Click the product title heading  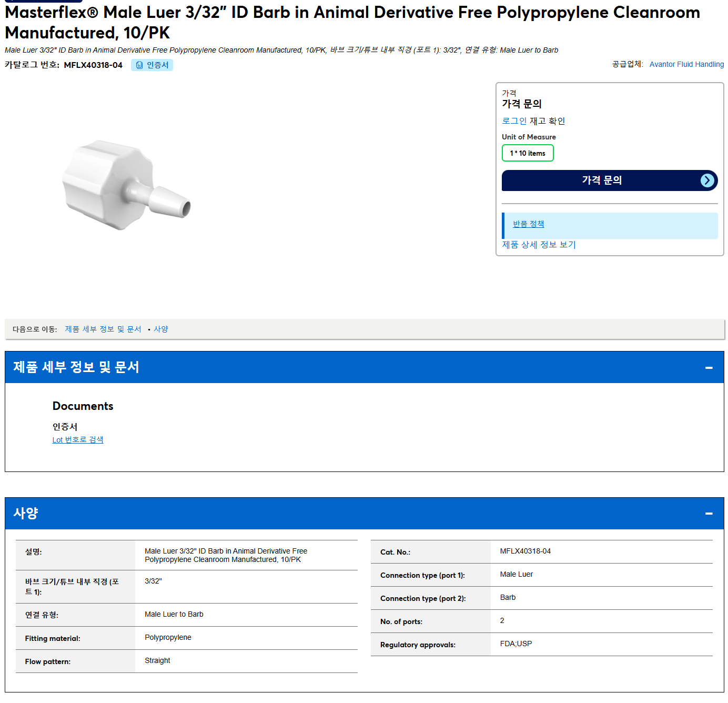click(x=352, y=22)
